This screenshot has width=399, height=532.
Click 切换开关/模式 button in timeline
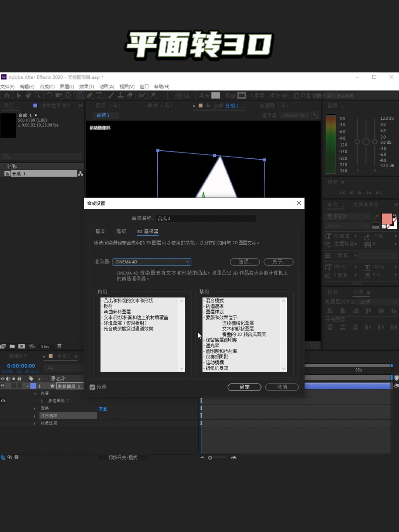(123, 457)
